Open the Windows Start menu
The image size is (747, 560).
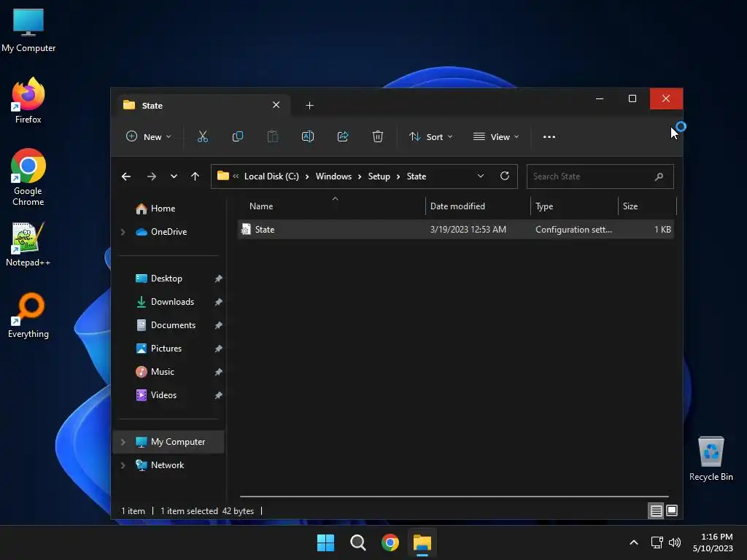(x=326, y=542)
